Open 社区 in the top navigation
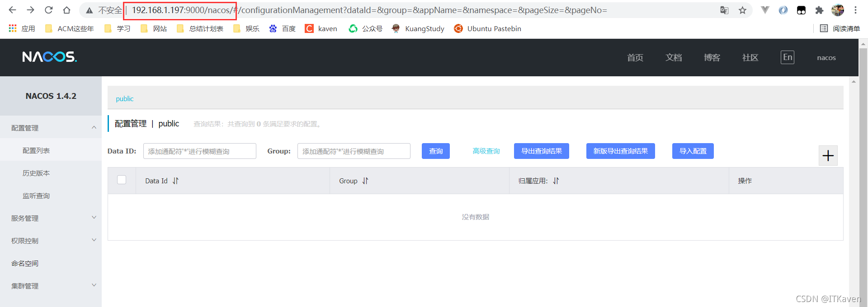868x307 pixels. pyautogui.click(x=750, y=57)
